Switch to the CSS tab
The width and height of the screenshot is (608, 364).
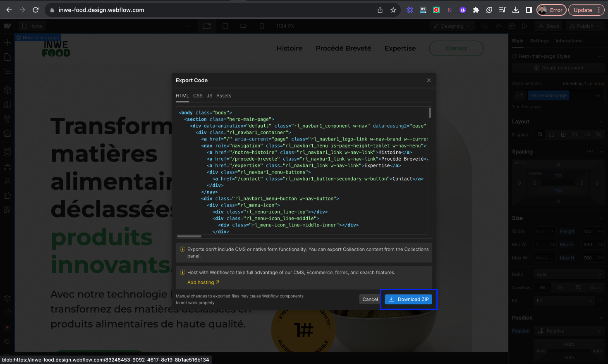click(x=198, y=95)
